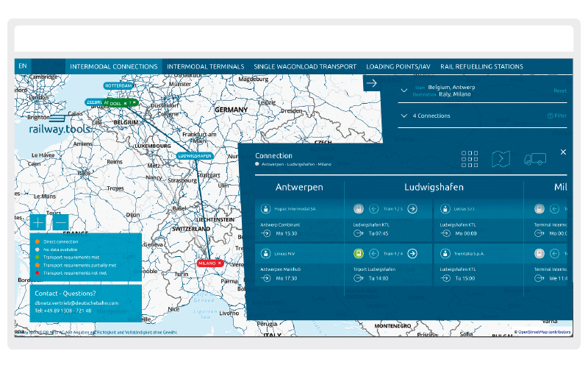
Task: Go to previous train beside Train 1 / 4
Action: coord(373,253)
